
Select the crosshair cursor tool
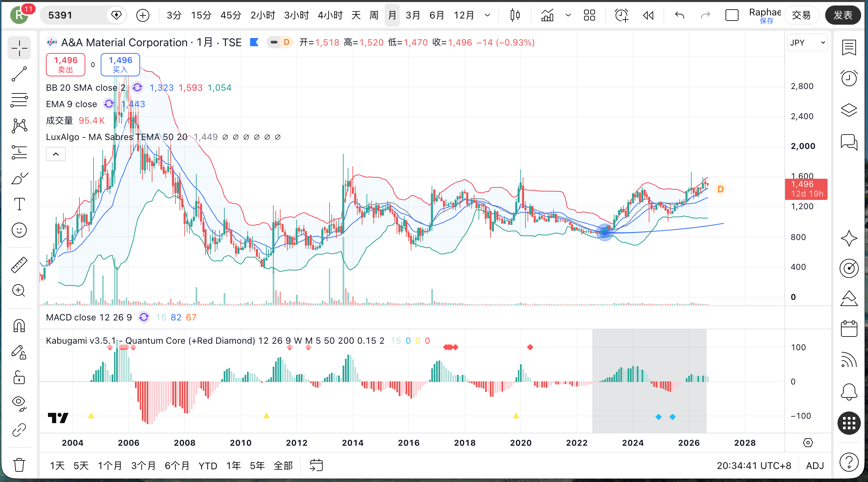[19, 48]
